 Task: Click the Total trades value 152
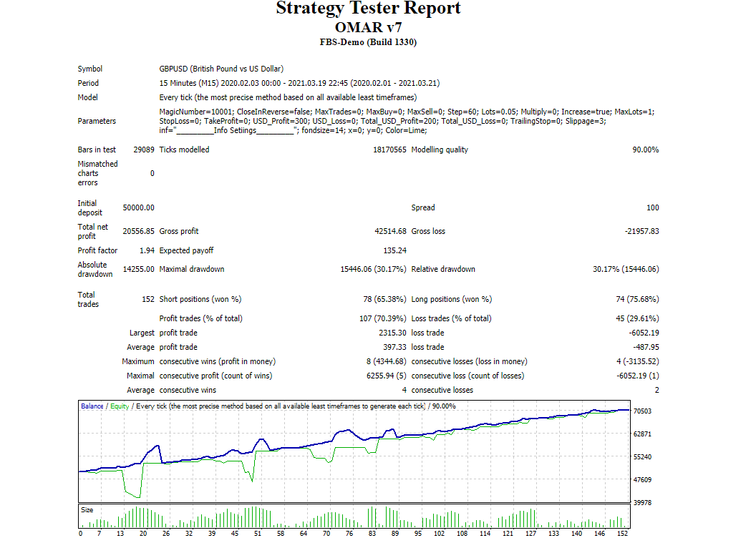tap(148, 299)
